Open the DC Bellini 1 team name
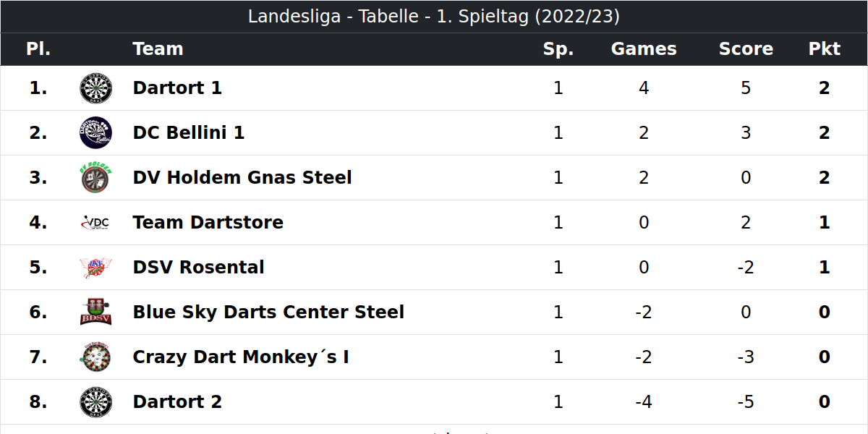The height and width of the screenshot is (434, 868). point(189,133)
